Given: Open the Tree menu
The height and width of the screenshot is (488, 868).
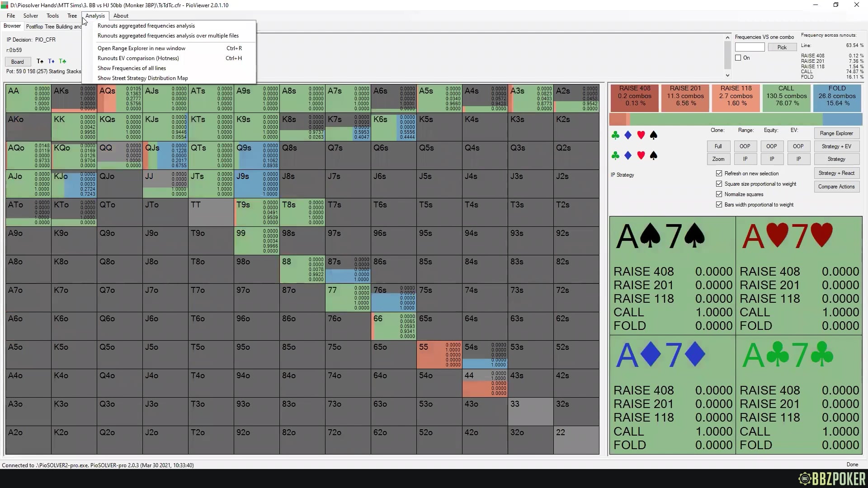Looking at the screenshot, I should point(72,16).
